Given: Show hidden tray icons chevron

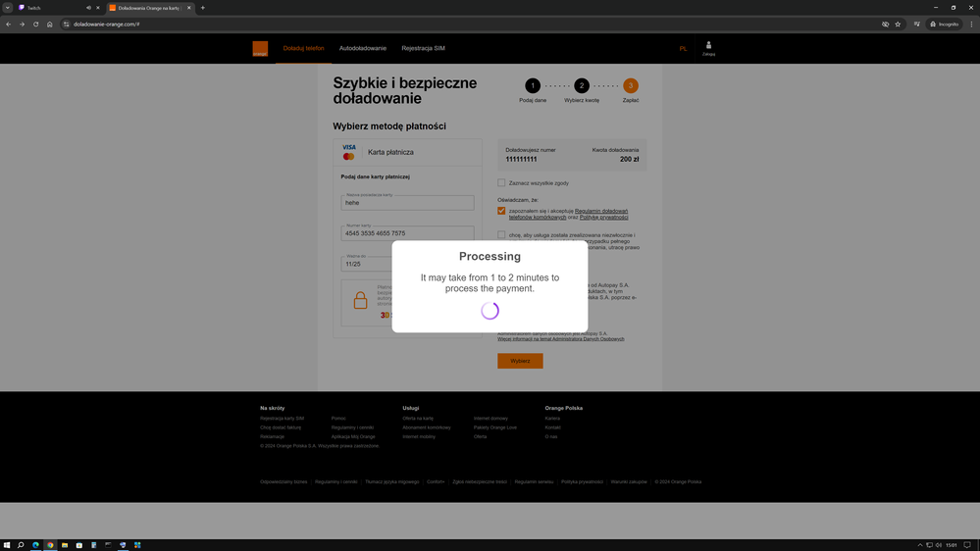Looking at the screenshot, I should [x=920, y=545].
